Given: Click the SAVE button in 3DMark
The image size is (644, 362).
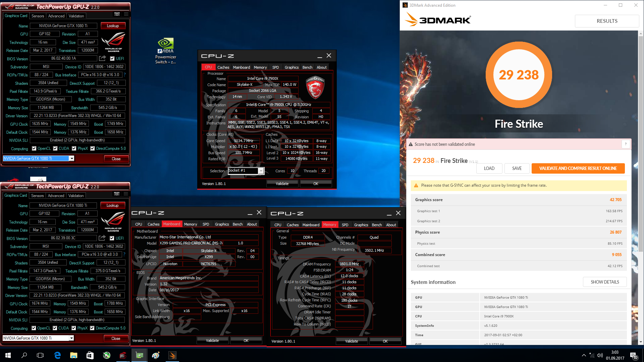Looking at the screenshot, I should [517, 168].
